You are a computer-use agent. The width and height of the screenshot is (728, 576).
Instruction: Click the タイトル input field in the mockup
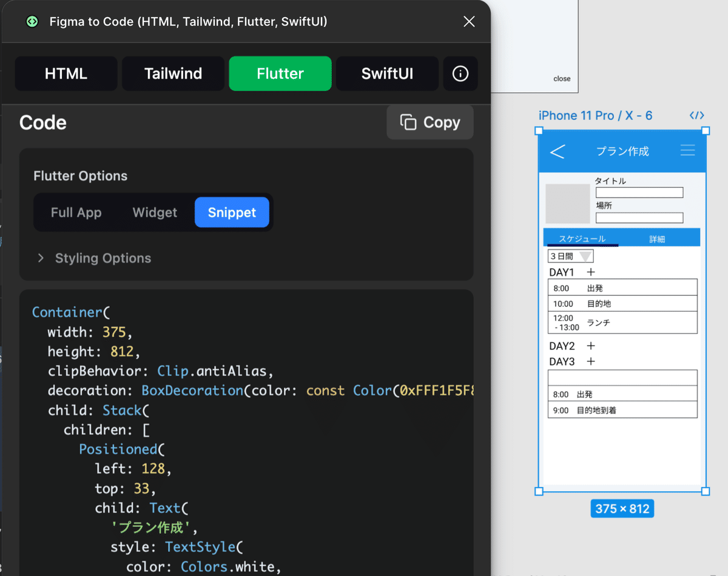tap(639, 192)
